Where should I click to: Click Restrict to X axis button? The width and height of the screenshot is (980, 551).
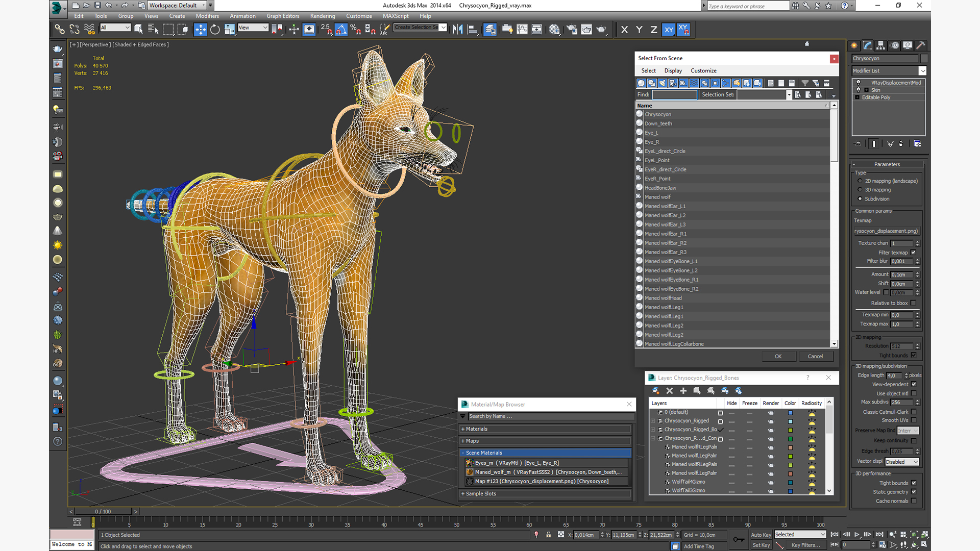(x=624, y=30)
